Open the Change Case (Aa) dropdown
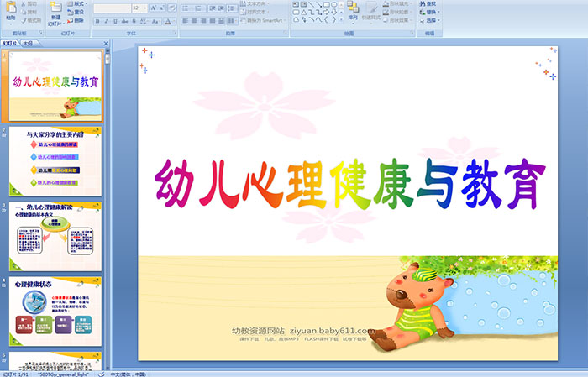 (x=155, y=21)
